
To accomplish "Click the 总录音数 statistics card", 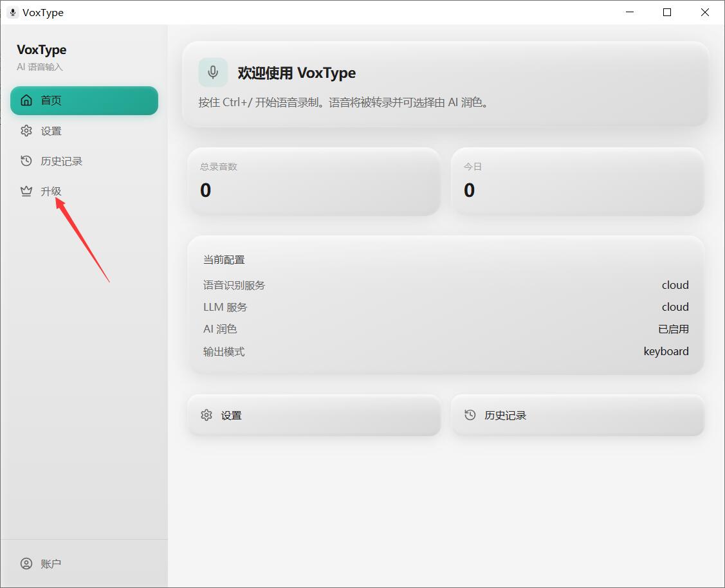I will (315, 181).
